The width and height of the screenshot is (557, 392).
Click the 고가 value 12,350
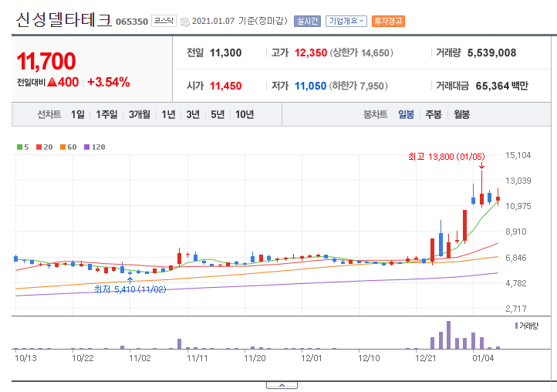[311, 53]
